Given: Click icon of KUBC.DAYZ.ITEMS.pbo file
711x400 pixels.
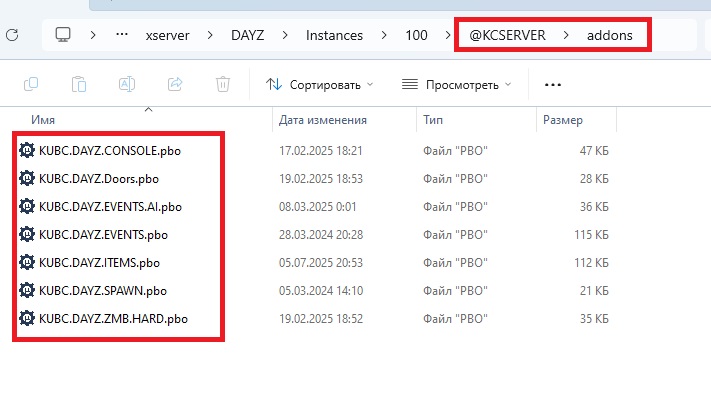Looking at the screenshot, I should point(27,263).
